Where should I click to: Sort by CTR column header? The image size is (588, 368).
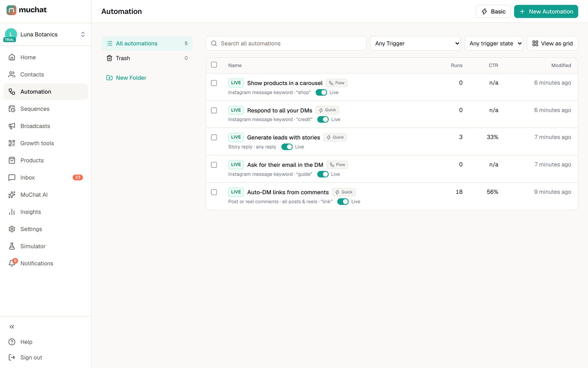pos(494,66)
